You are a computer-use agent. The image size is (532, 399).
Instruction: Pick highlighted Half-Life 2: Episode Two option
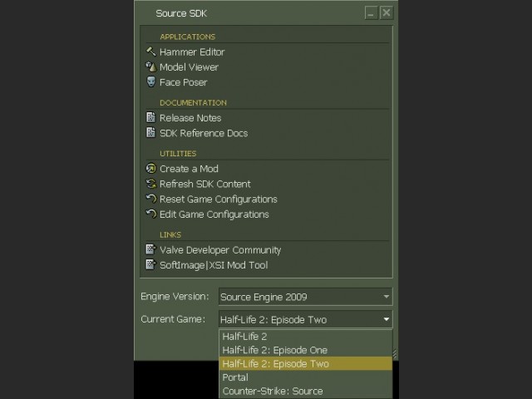305,364
